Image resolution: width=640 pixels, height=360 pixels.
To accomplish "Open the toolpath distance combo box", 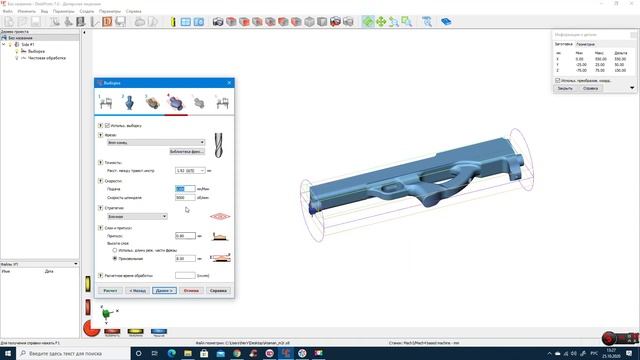I will 190,171.
